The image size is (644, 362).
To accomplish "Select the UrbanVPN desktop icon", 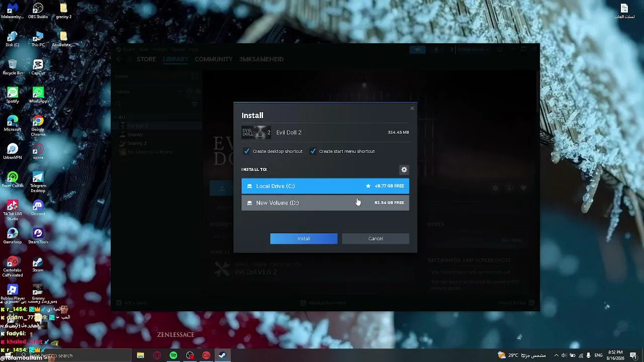I will click(13, 152).
